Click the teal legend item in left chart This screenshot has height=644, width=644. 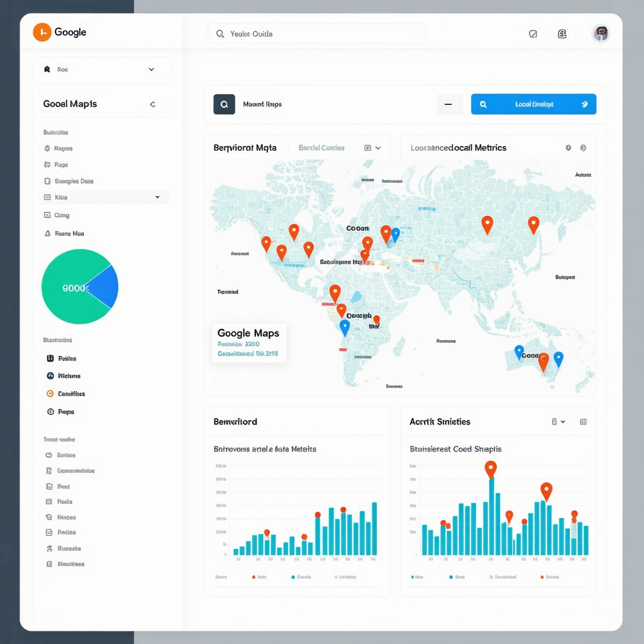(301, 577)
